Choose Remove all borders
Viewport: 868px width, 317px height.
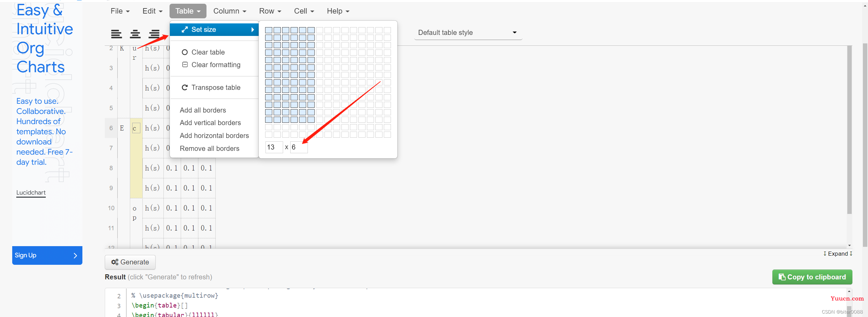[x=210, y=148]
